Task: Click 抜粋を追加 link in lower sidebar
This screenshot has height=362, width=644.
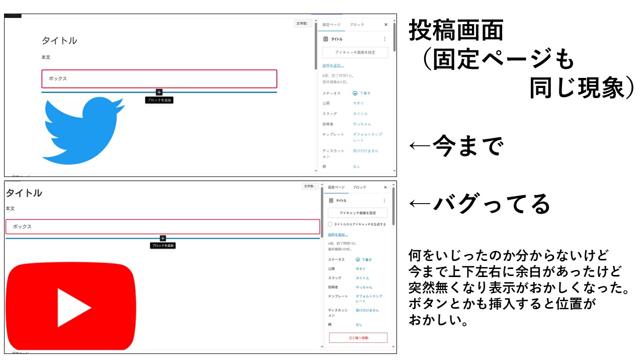Action: pos(338,235)
